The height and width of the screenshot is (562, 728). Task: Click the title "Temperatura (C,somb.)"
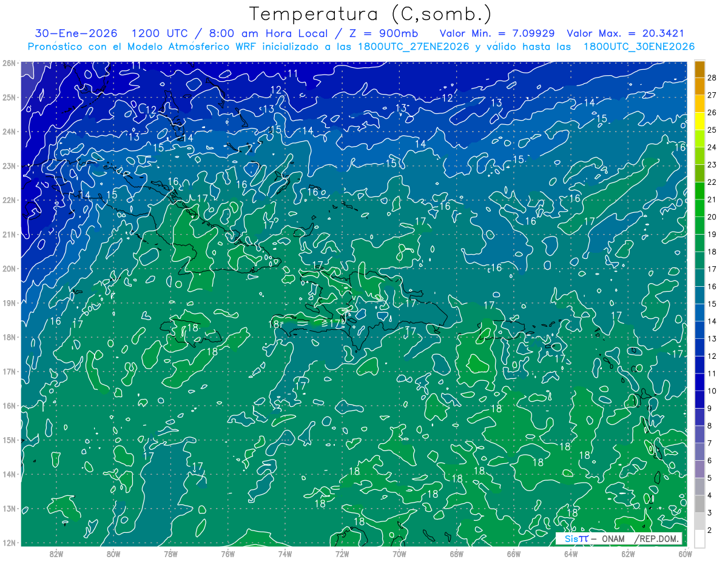click(370, 14)
